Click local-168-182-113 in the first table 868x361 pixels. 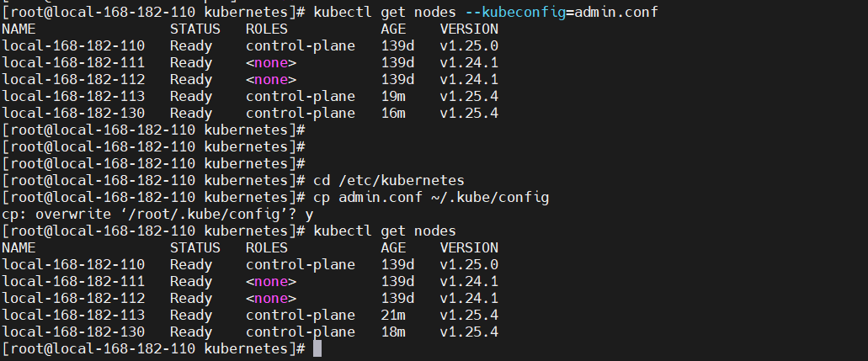[x=73, y=96]
